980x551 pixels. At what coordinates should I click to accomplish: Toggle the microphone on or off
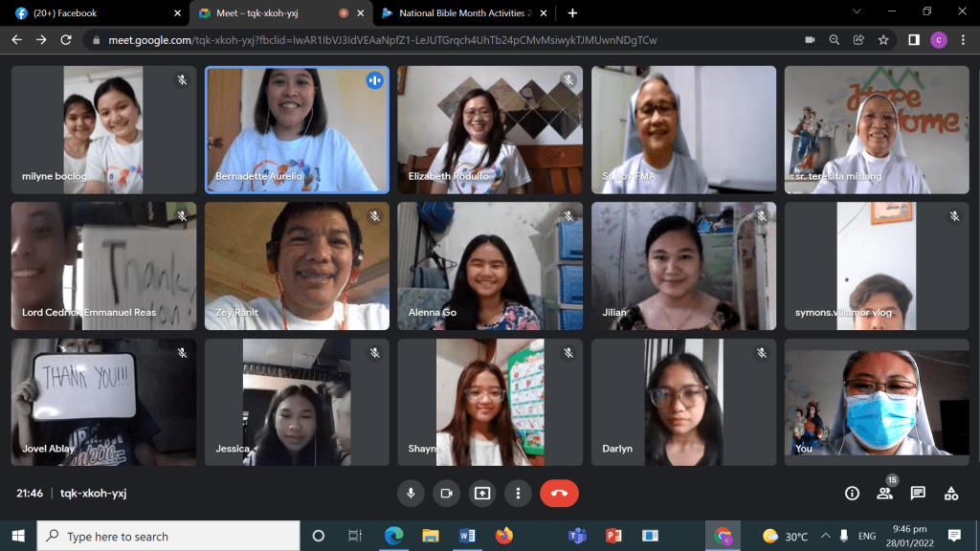pos(411,494)
